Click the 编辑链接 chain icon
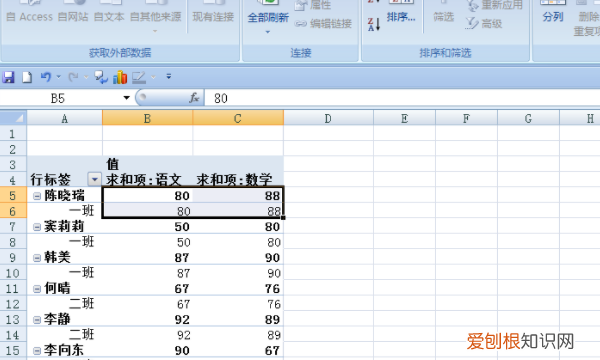Viewport: 600px width, 360px height. (301, 24)
